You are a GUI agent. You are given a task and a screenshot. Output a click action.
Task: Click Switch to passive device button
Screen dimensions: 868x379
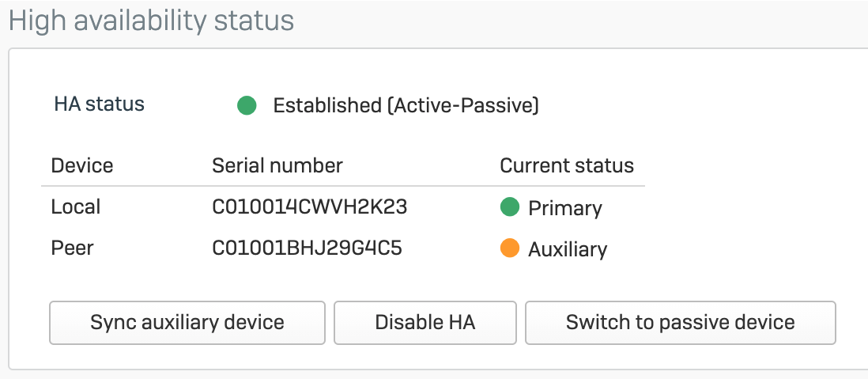pos(680,322)
